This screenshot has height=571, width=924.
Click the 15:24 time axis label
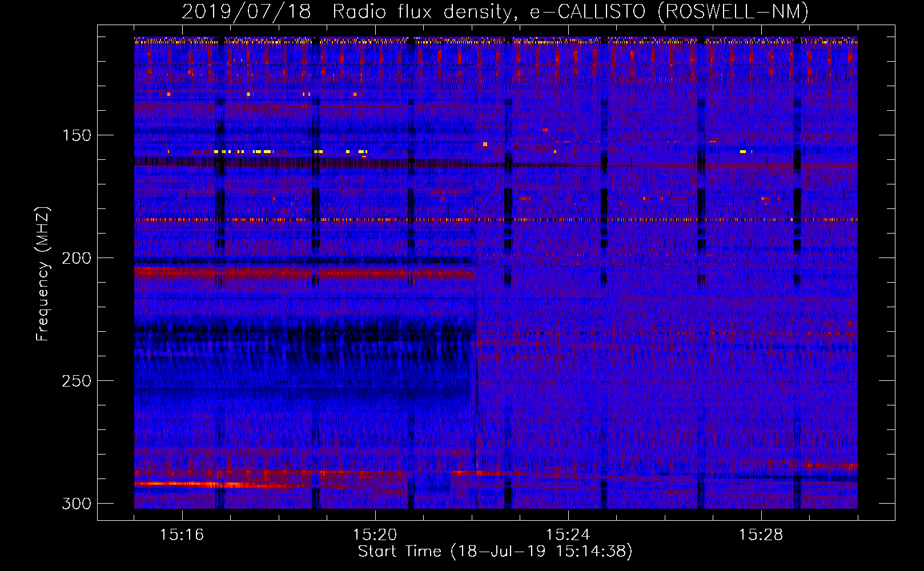click(568, 534)
